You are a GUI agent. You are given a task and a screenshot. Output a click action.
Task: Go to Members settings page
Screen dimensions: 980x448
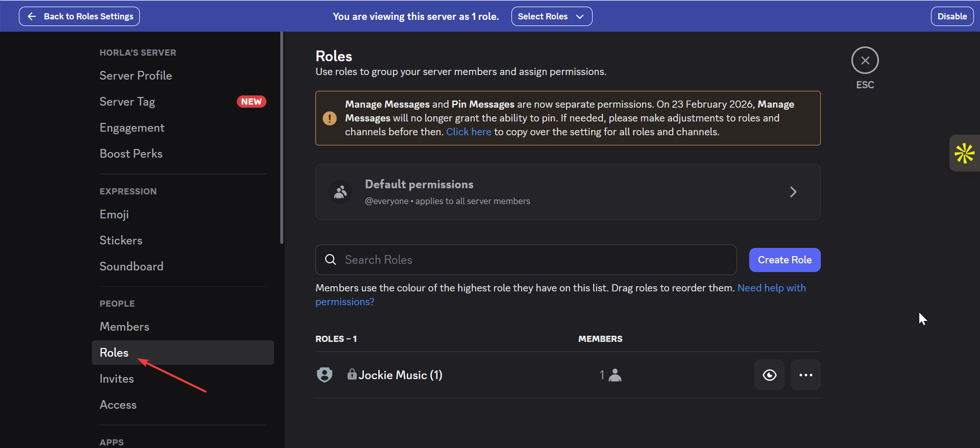tap(125, 327)
